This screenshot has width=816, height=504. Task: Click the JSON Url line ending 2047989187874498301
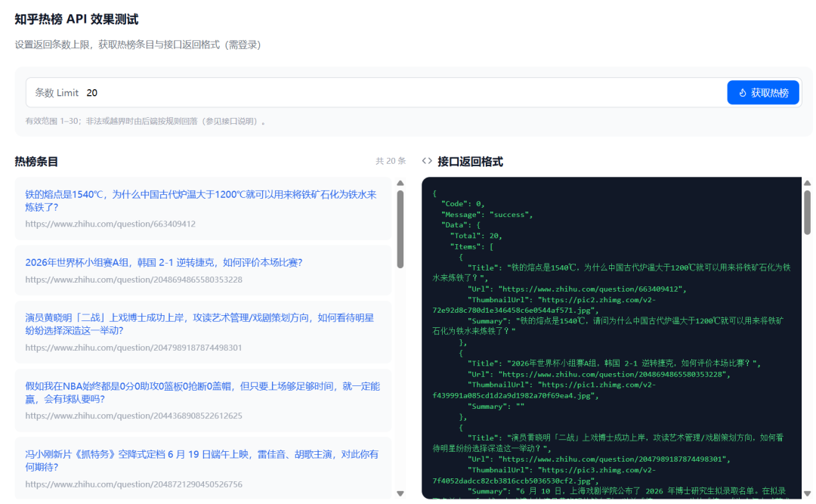point(599,459)
